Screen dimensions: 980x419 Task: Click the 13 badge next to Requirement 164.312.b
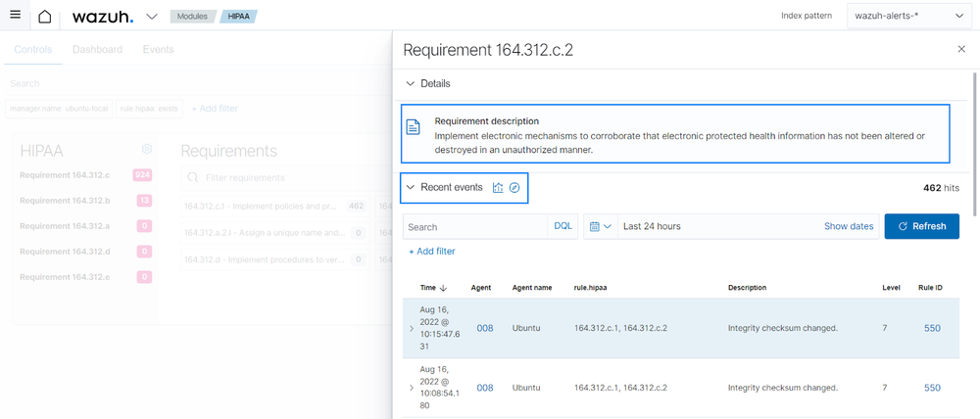click(145, 201)
